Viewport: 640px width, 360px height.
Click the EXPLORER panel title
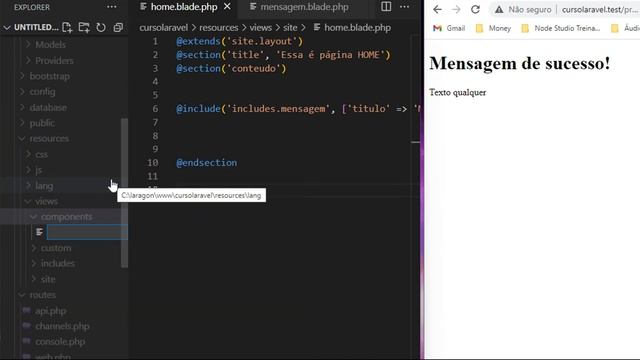(32, 7)
